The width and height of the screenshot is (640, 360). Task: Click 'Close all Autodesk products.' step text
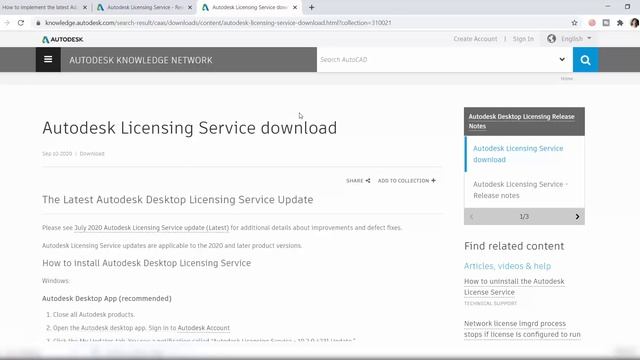(94, 315)
